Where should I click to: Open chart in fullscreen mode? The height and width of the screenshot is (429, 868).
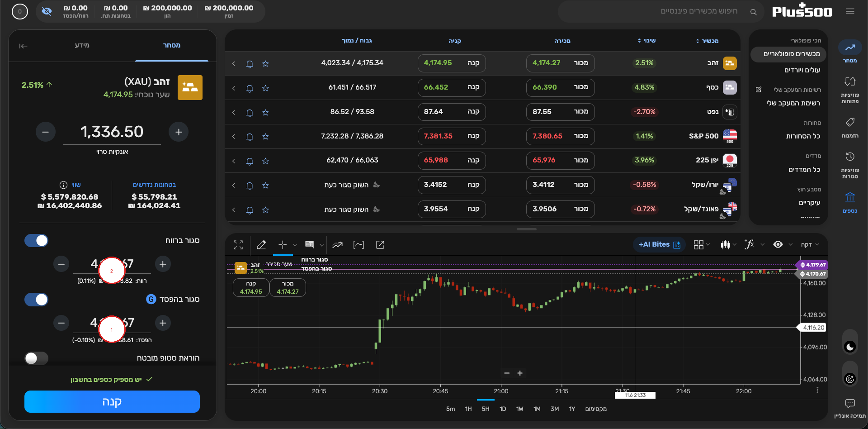pyautogui.click(x=238, y=245)
